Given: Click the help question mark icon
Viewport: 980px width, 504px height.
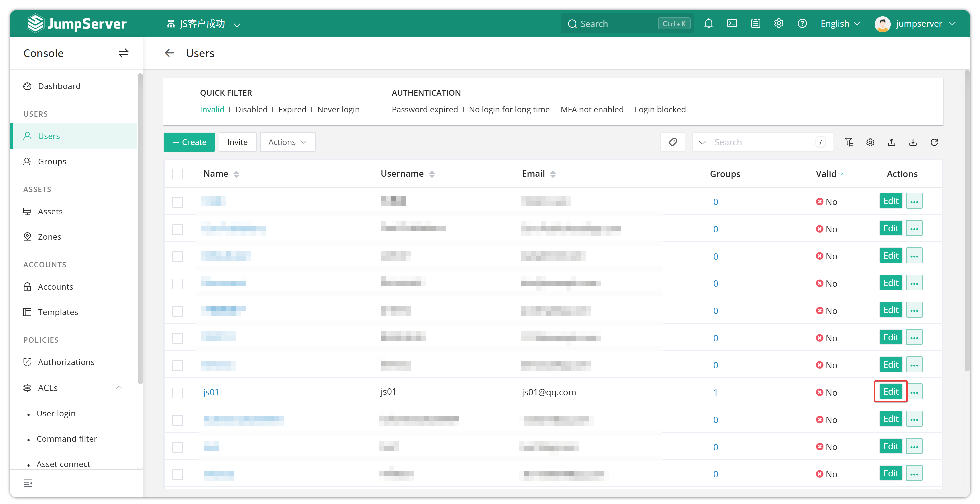Looking at the screenshot, I should coord(802,24).
